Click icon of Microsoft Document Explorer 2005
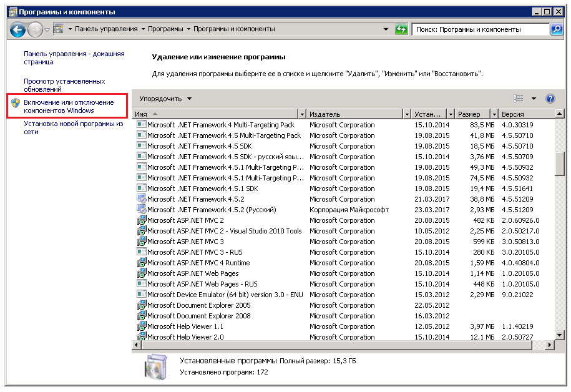 click(x=141, y=305)
